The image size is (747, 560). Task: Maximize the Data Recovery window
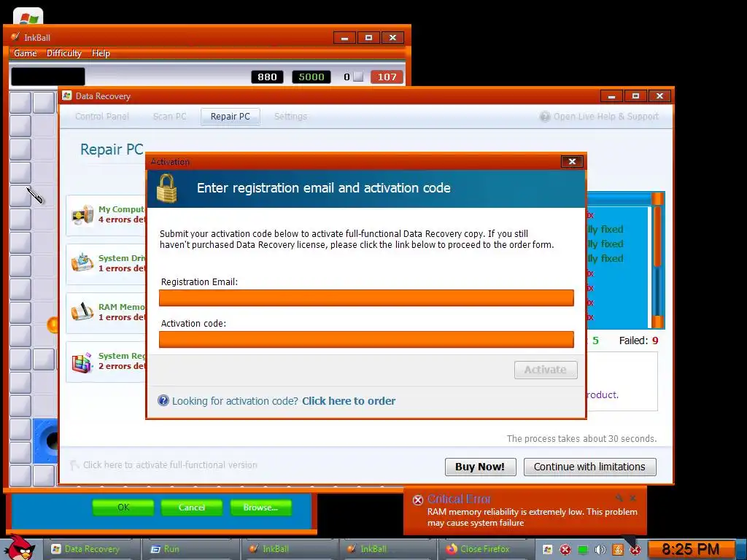coord(635,96)
